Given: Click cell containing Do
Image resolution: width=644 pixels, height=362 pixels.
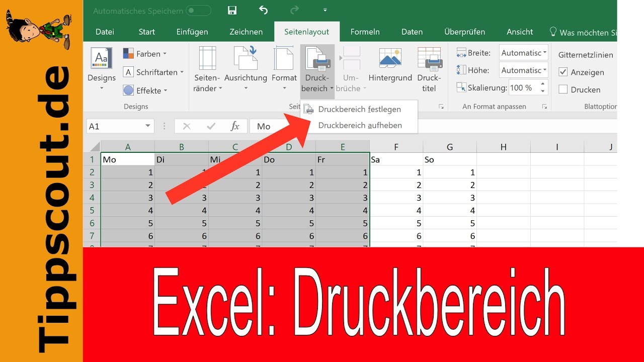Looking at the screenshot, I should 289,159.
